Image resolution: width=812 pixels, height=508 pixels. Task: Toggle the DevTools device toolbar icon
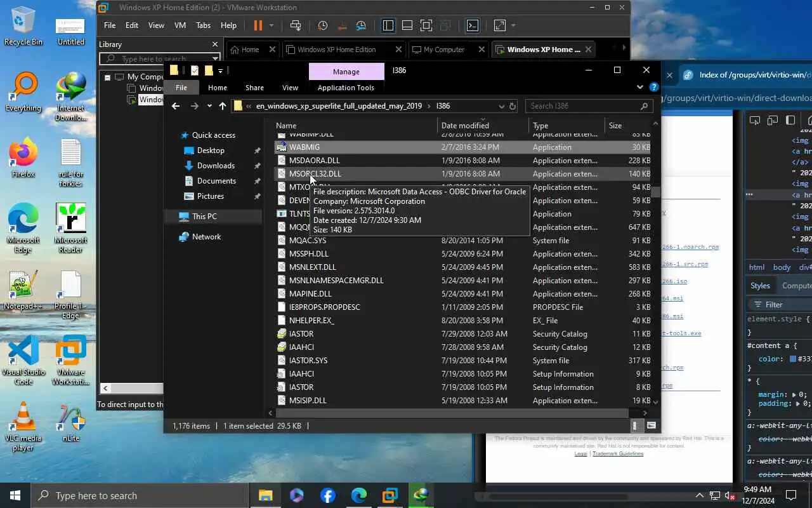coord(772,120)
